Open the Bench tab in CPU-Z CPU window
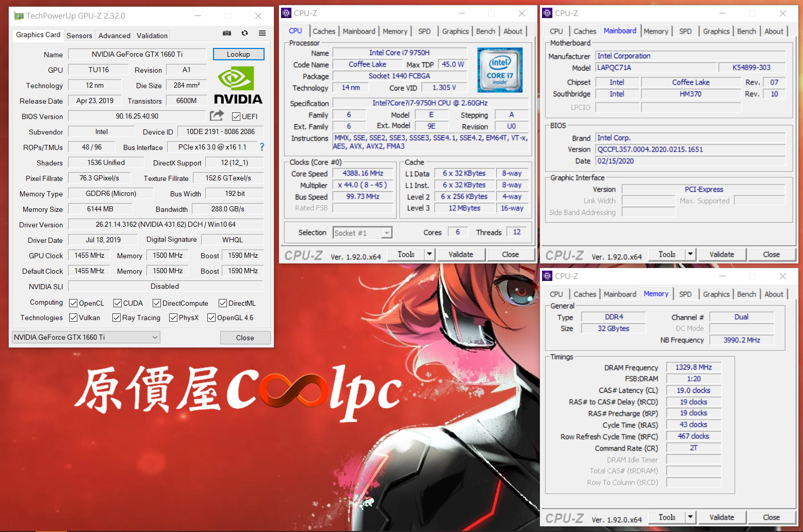 [x=485, y=31]
